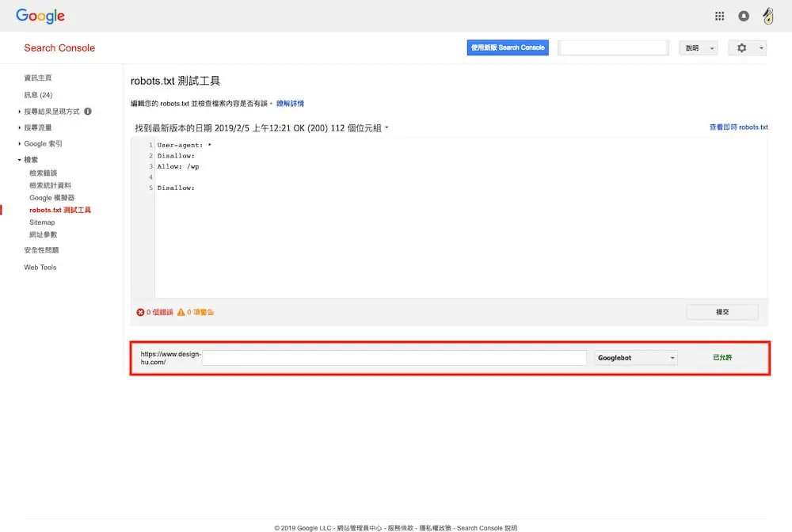
Task: Open Sitemap in sidebar
Action: click(x=42, y=222)
